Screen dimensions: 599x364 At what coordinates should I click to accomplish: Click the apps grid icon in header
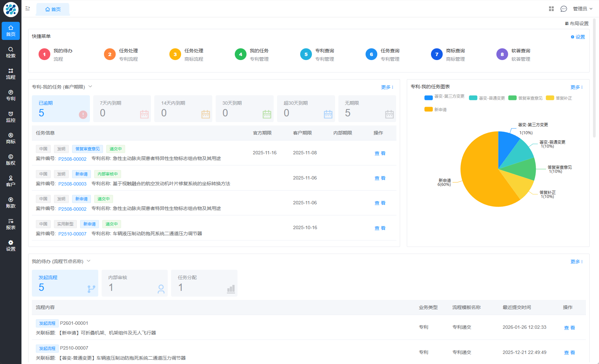click(551, 9)
